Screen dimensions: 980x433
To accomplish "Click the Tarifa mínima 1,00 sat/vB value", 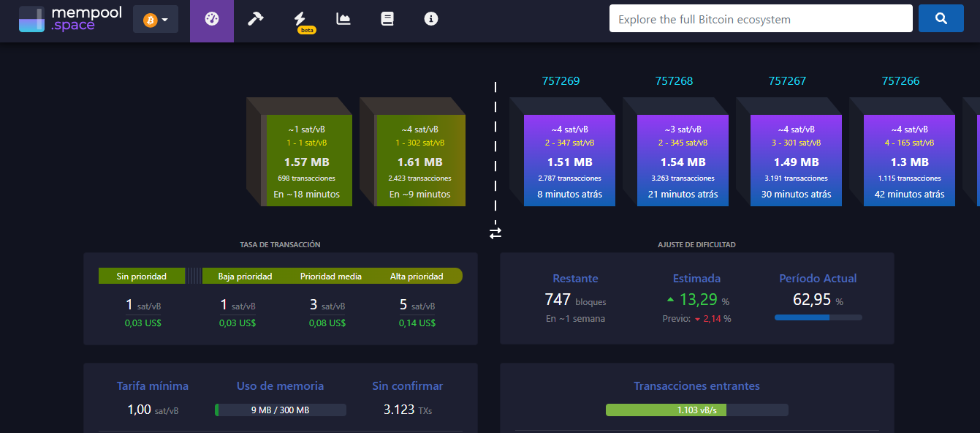I will (x=153, y=410).
